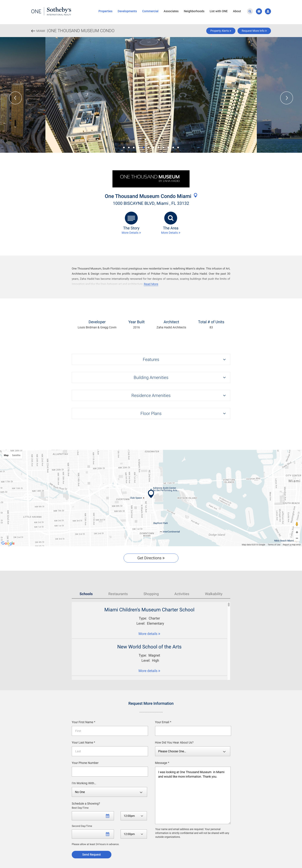Viewport: 302px width, 868px height.
Task: Click More Details under The Story
Action: pos(131,233)
